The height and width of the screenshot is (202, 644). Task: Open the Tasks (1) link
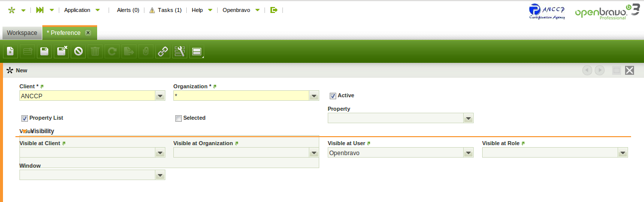coord(165,10)
